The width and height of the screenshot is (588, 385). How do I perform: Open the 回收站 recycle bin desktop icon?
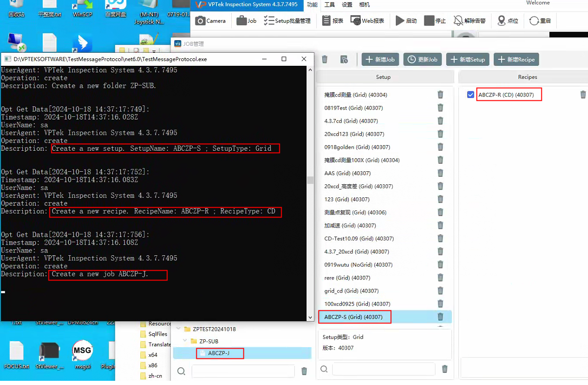coord(16,9)
